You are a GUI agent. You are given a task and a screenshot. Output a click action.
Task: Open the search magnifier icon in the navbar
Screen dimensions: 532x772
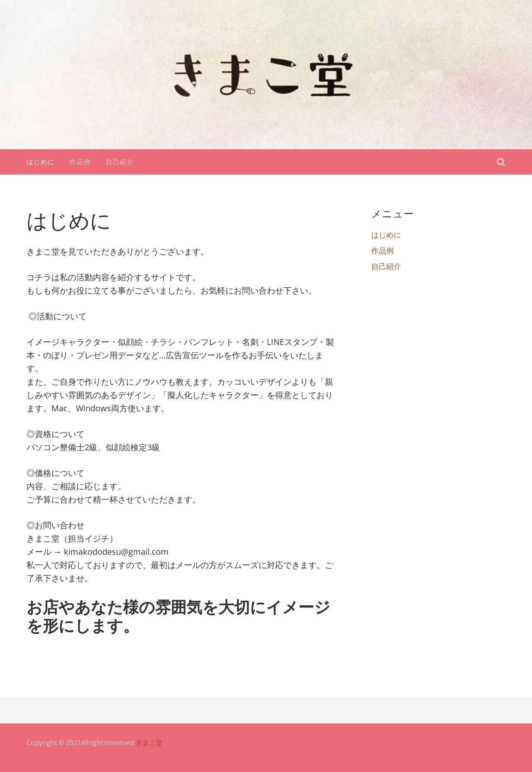(x=501, y=162)
